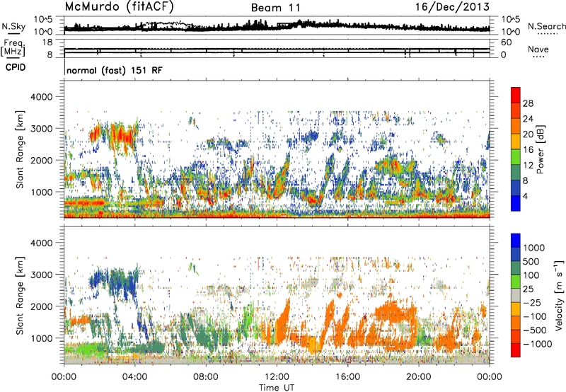The image size is (566, 392).
Task: Click the 'McMurdo (fitACF)' title text
Action: click(x=119, y=7)
